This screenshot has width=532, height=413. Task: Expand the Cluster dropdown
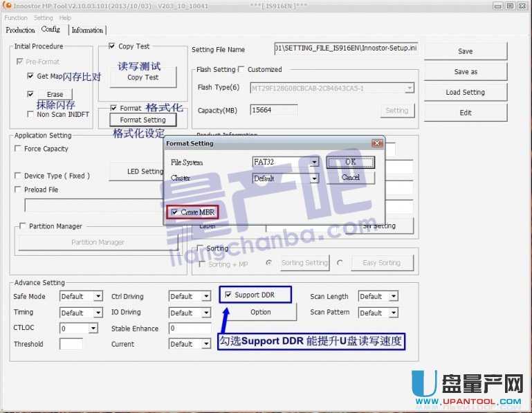coord(314,178)
